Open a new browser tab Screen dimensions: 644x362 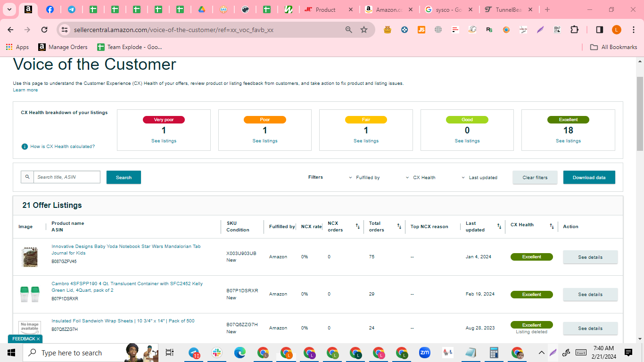click(x=547, y=9)
